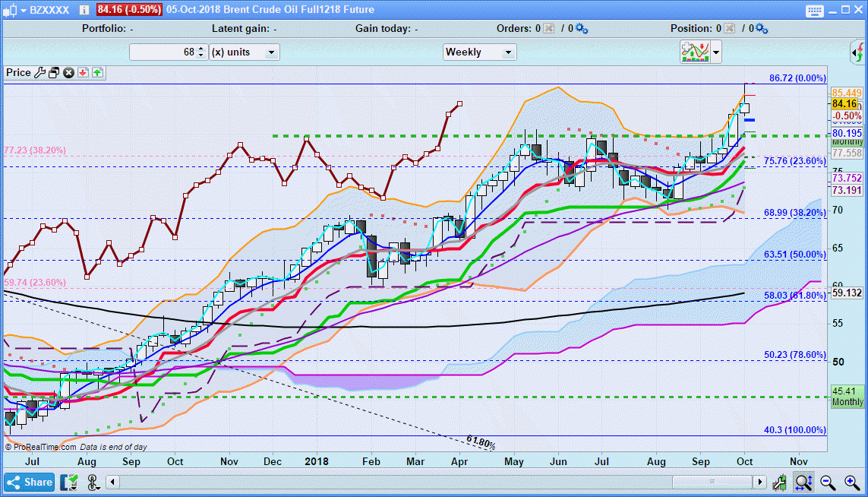Click the add indicator chart icon
Viewport: 868px width, 497px height.
[x=696, y=52]
